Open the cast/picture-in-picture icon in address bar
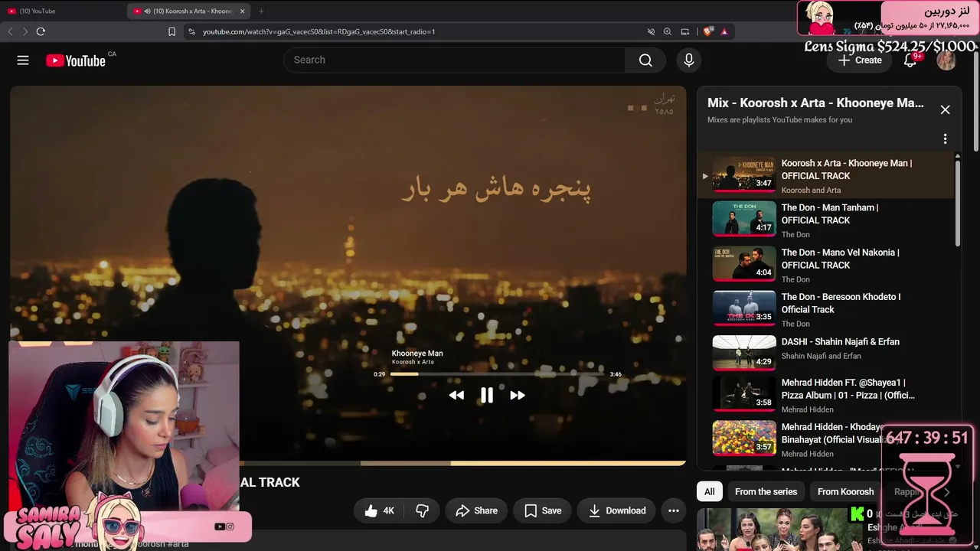This screenshot has width=980, height=551. coord(685,31)
